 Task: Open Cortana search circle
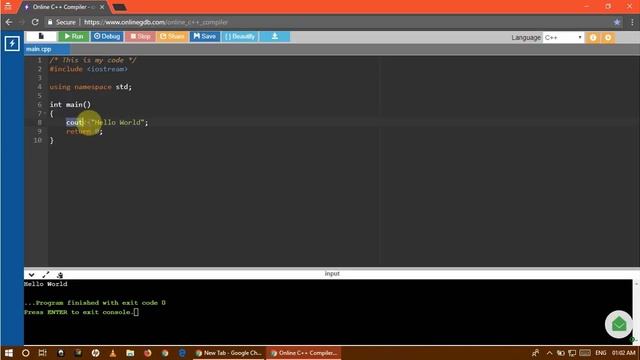coord(25,353)
